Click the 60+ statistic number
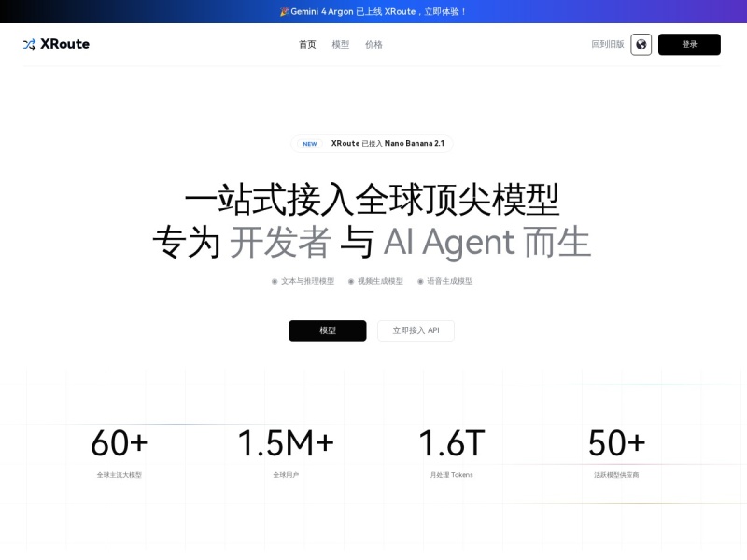Image resolution: width=747 pixels, height=560 pixels. (x=120, y=442)
